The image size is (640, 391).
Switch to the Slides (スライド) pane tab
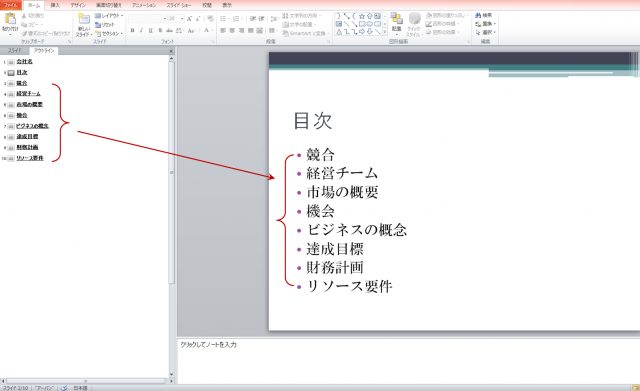[15, 51]
